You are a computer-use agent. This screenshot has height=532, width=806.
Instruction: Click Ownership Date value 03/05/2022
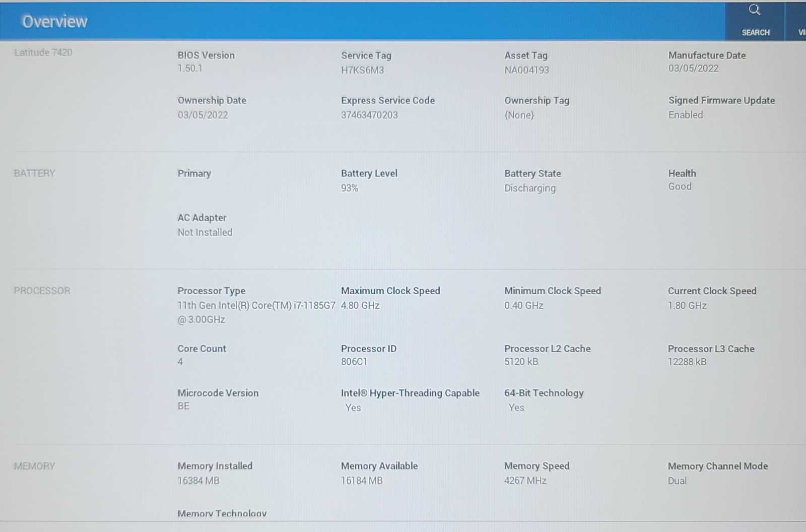pyautogui.click(x=203, y=115)
